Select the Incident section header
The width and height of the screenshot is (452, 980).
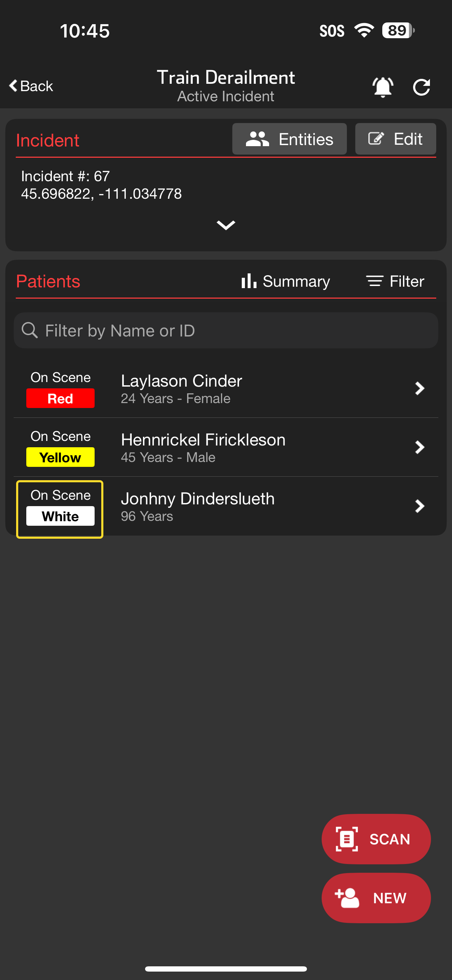coord(48,141)
